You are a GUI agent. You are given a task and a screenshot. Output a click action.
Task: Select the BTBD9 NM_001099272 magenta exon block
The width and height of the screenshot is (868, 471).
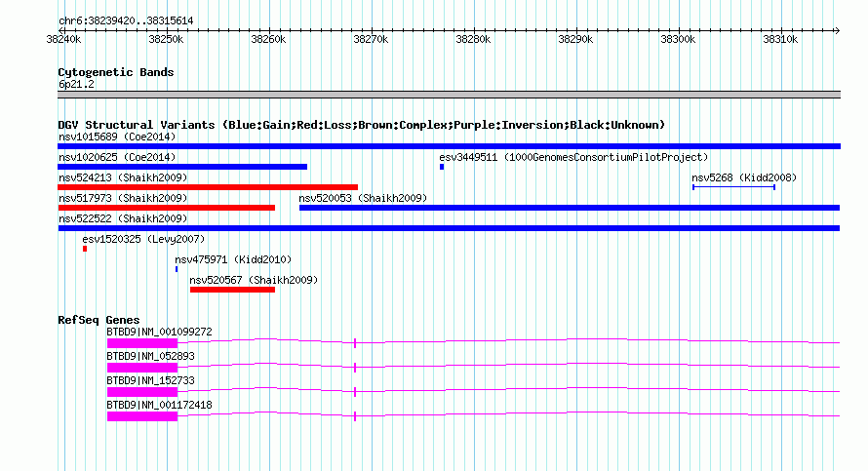142,343
